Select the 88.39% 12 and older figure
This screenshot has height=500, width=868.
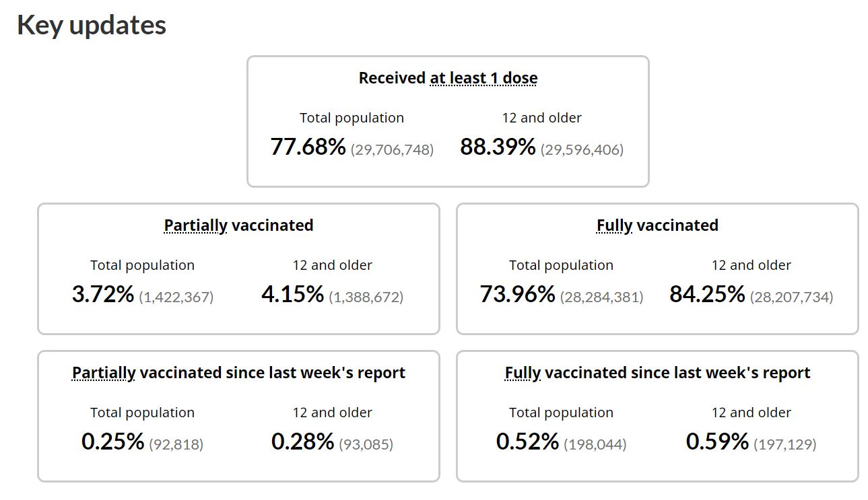(x=498, y=147)
